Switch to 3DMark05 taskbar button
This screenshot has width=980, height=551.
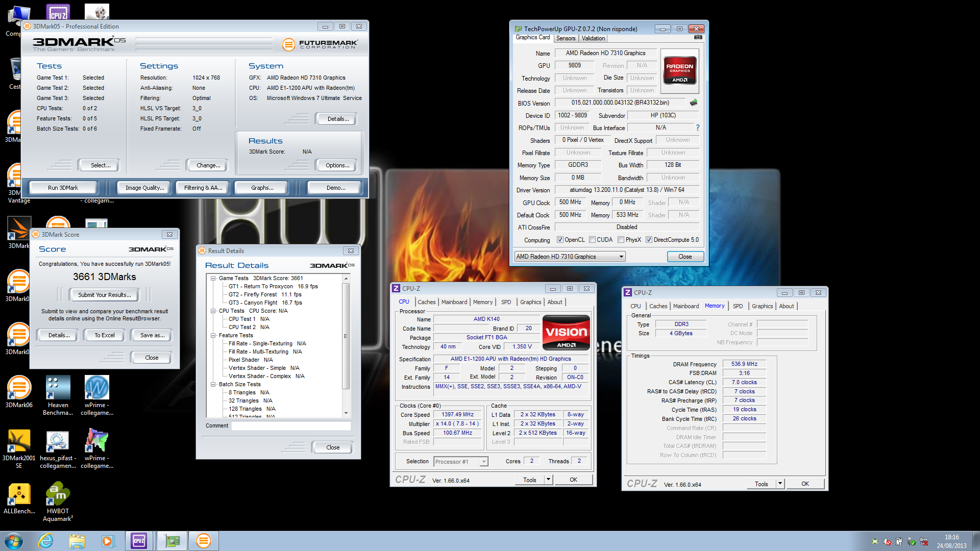tap(203, 541)
